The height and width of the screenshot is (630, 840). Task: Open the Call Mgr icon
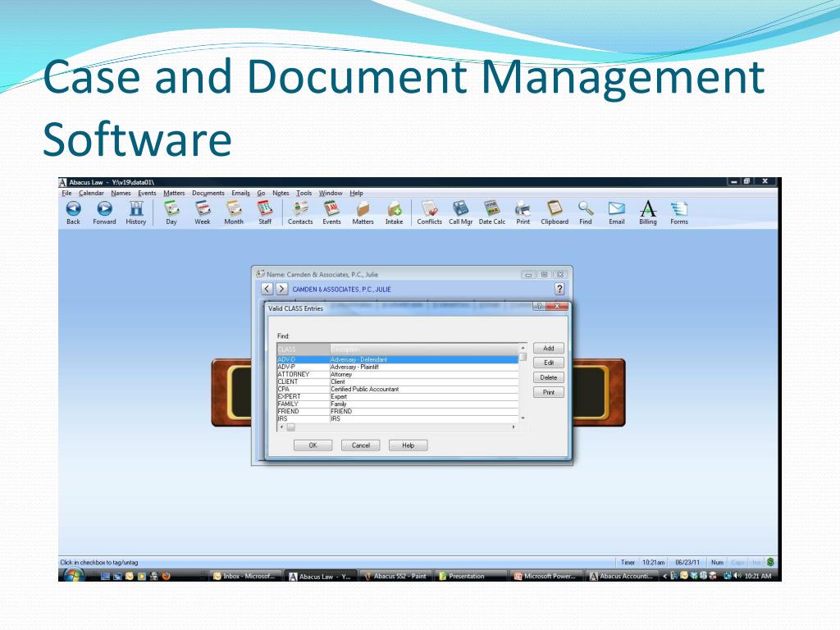pyautogui.click(x=461, y=212)
